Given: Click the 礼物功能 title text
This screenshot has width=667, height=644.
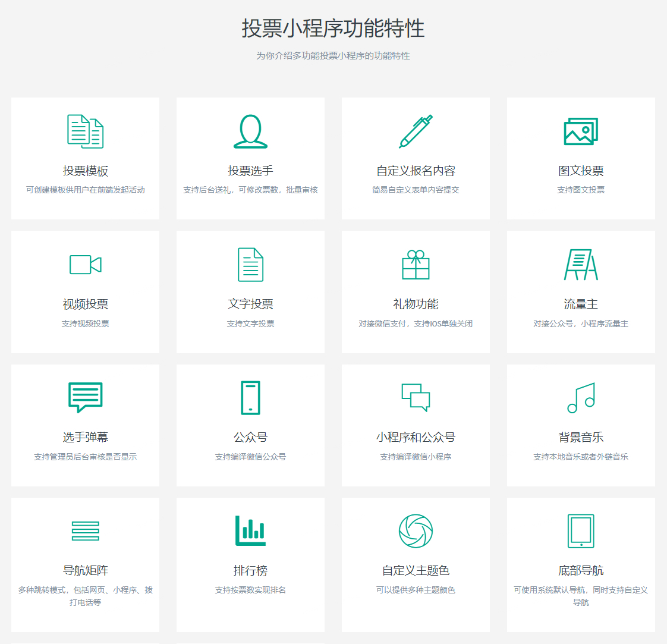Looking at the screenshot, I should 416,304.
